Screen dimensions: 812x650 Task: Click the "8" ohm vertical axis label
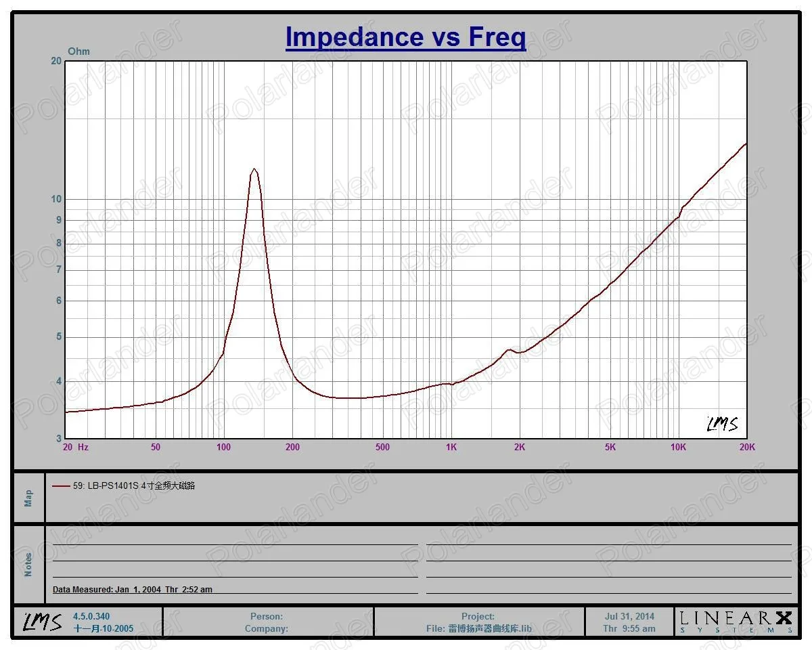[x=59, y=243]
